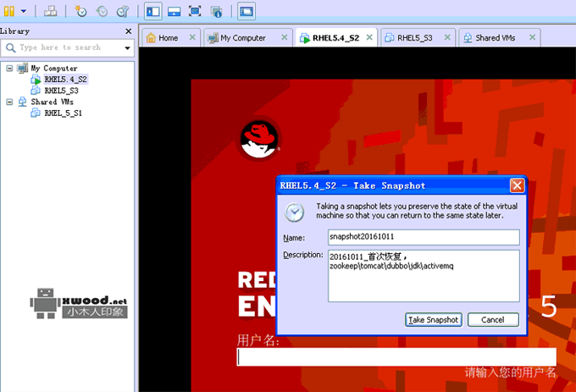Click the My Computer tree icon
The image size is (576, 392).
[x=22, y=69]
